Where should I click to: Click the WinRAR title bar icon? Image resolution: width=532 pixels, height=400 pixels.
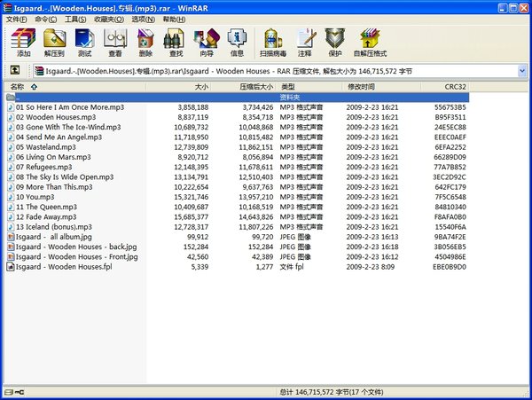coord(8,7)
